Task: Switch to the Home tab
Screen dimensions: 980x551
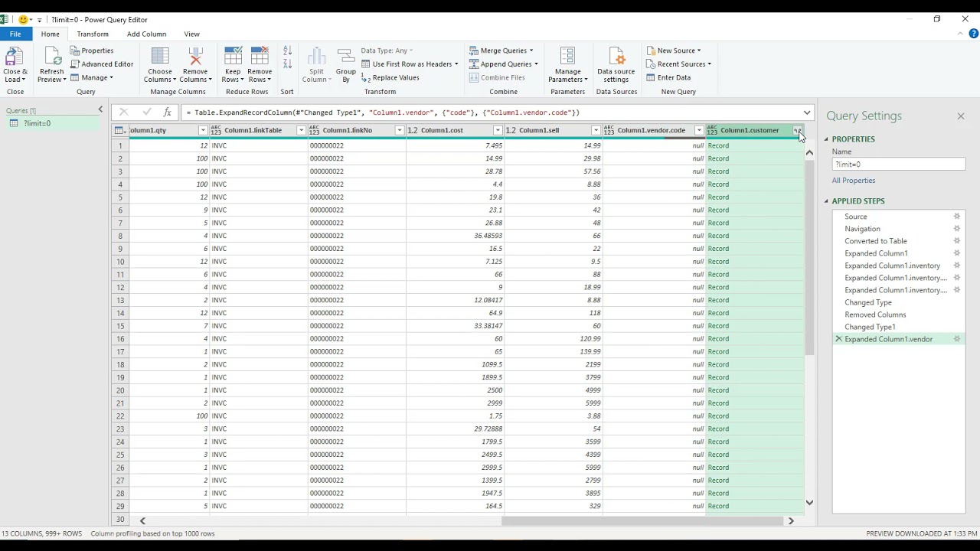Action: tap(50, 34)
